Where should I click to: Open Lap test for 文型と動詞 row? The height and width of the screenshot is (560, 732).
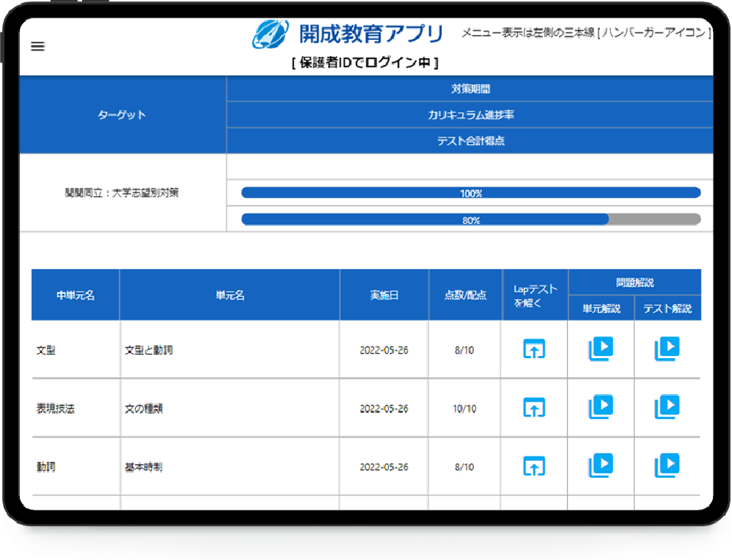(534, 349)
